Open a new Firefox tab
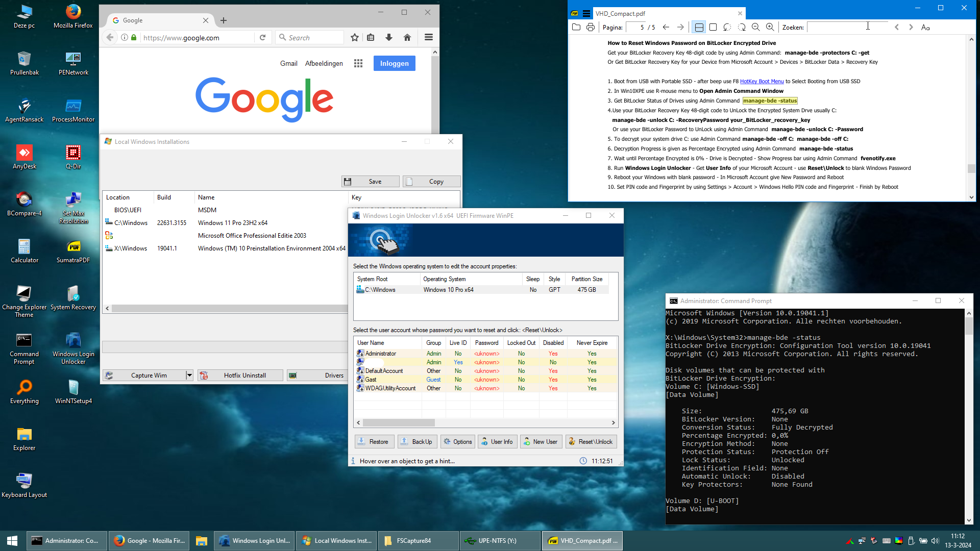This screenshot has height=551, width=980. (x=224, y=20)
